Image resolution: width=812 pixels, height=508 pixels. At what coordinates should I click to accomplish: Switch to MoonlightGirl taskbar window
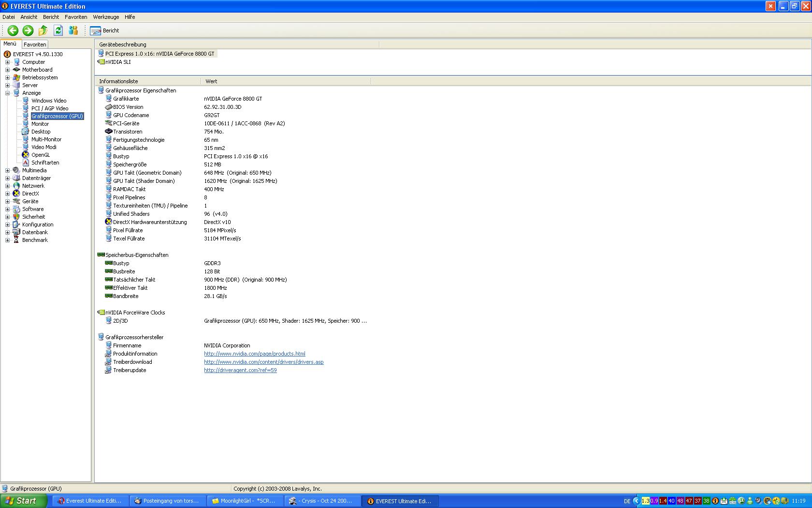point(245,501)
